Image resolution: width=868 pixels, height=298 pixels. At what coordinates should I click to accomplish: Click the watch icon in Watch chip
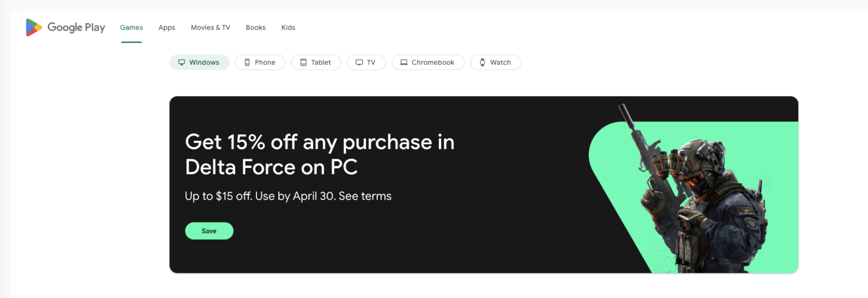(x=482, y=62)
